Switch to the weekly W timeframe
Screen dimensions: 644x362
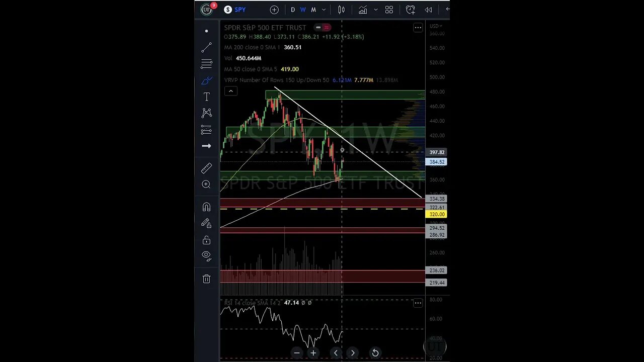[303, 10]
